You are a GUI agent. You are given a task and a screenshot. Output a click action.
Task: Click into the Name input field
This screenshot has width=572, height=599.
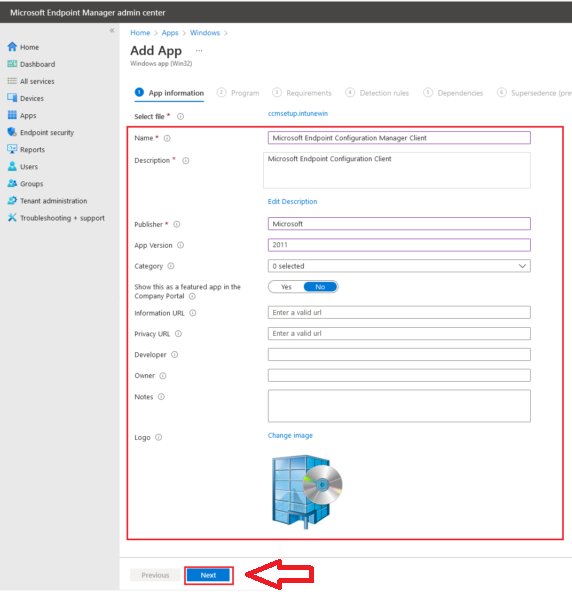(x=399, y=138)
